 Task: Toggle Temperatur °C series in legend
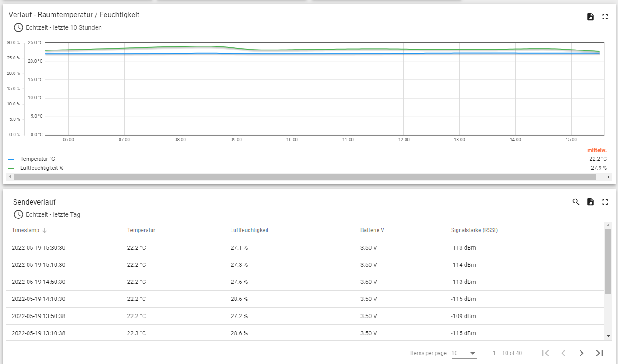(37, 159)
